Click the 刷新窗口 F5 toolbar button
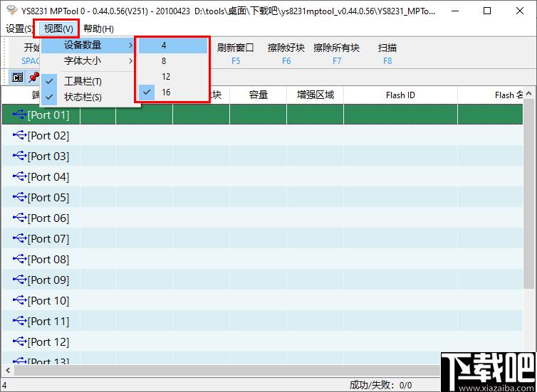 pos(236,53)
